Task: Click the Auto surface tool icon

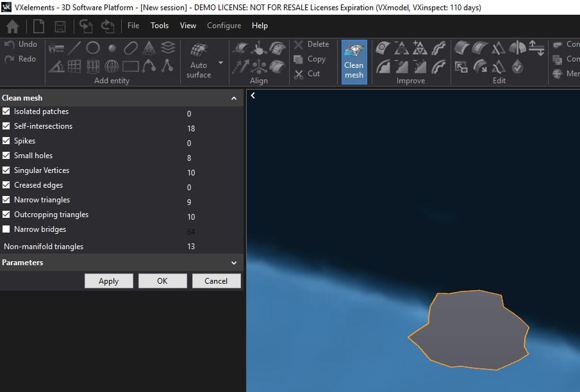Action: click(x=199, y=50)
